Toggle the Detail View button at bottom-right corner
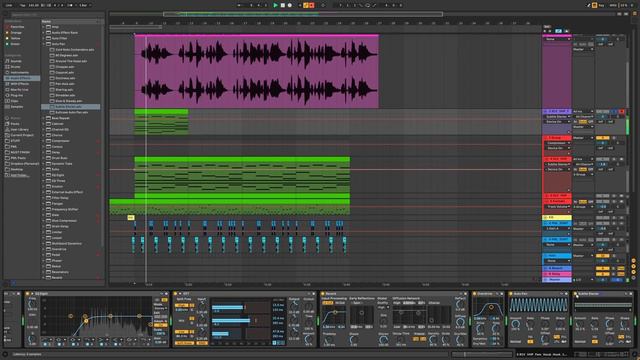The width and height of the screenshot is (640, 360). (x=634, y=355)
